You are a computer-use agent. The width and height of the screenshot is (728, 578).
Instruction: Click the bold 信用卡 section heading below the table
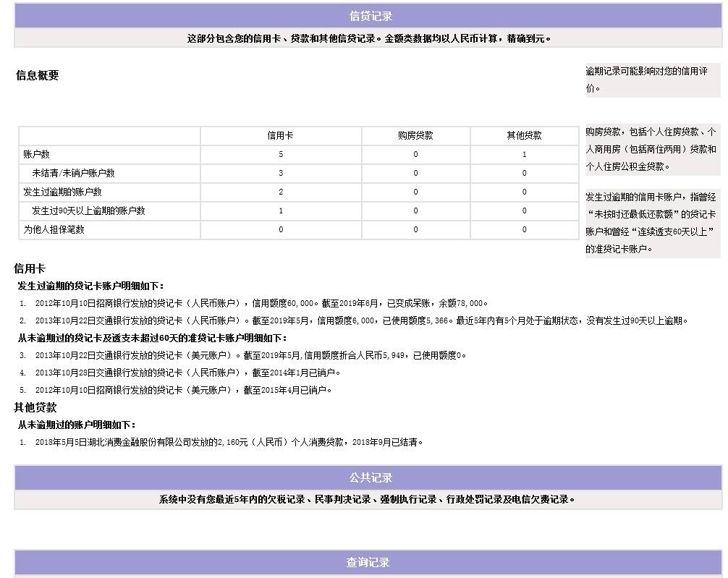(x=30, y=268)
